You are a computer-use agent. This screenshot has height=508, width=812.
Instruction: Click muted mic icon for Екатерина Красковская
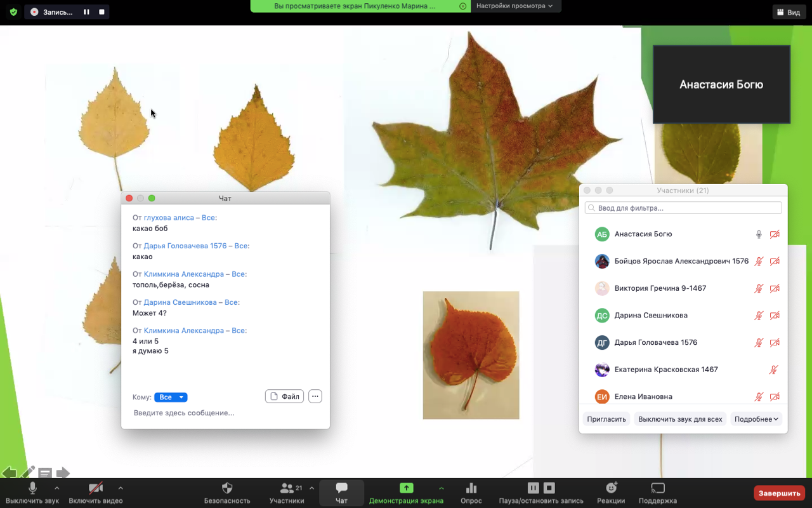(774, 370)
